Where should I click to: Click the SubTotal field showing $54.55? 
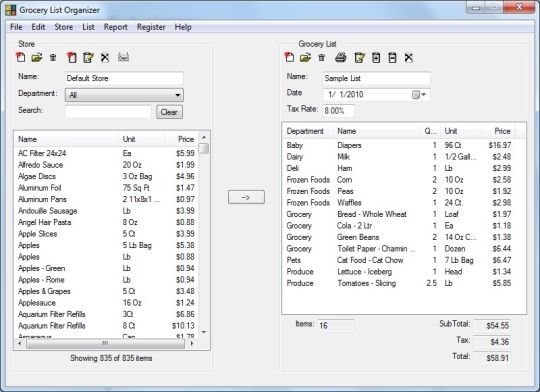pyautogui.click(x=492, y=326)
